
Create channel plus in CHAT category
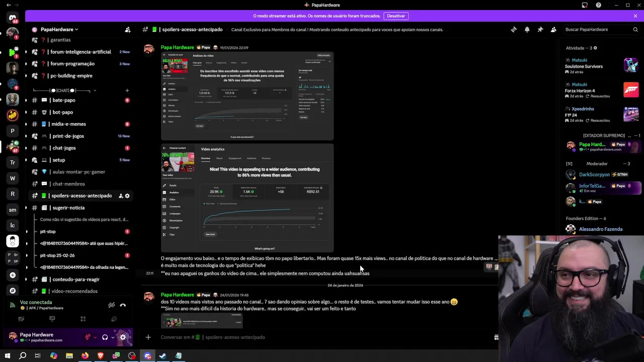point(127,90)
